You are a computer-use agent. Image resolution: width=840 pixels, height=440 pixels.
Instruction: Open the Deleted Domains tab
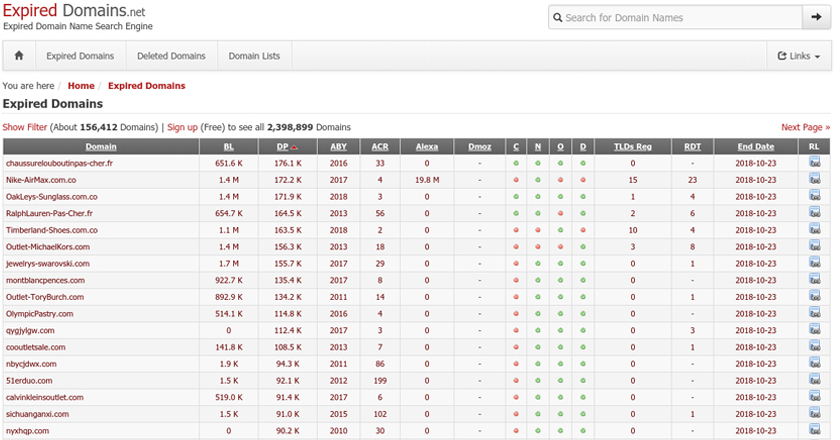(x=171, y=56)
